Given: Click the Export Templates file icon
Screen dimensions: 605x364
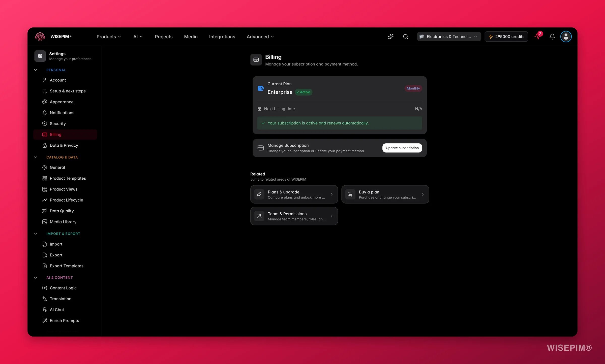Looking at the screenshot, I should pos(45,266).
